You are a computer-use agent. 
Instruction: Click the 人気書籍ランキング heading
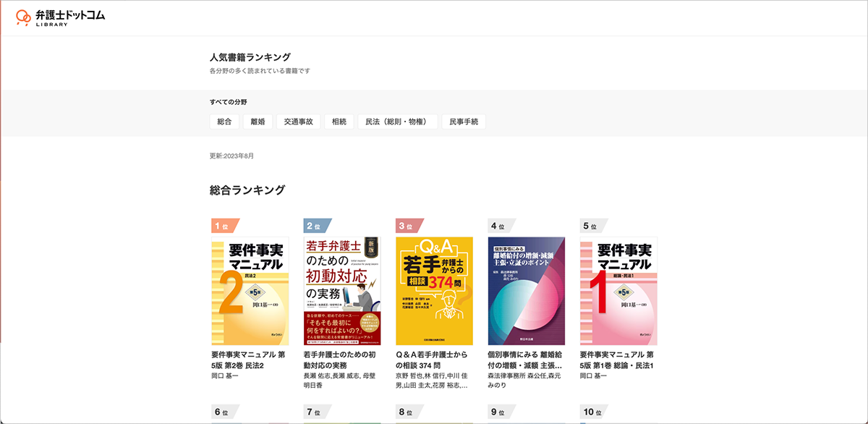(249, 55)
